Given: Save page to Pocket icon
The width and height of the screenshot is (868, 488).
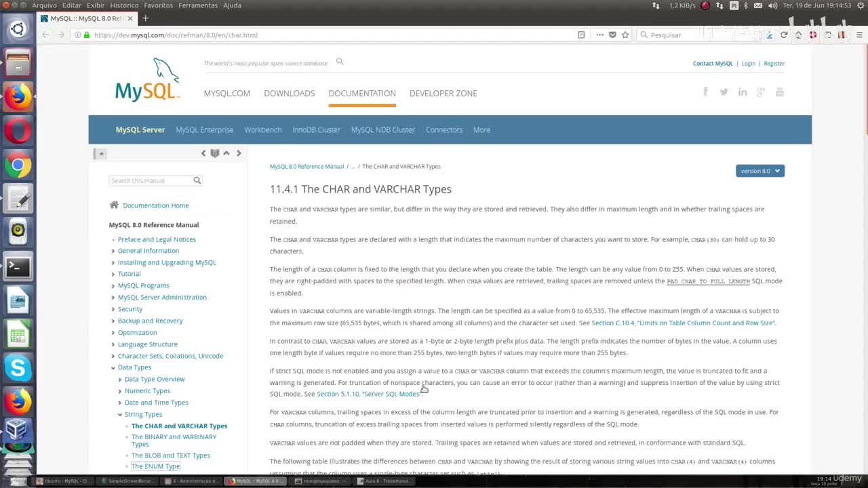Looking at the screenshot, I should (612, 35).
